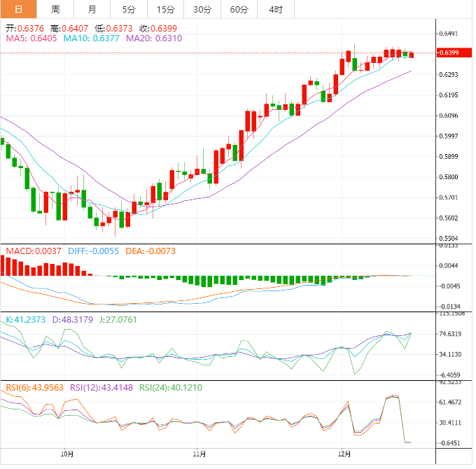Screen dimensions: 476x469
Task: Click the 10月 date marker on time axis
Action: [x=67, y=454]
